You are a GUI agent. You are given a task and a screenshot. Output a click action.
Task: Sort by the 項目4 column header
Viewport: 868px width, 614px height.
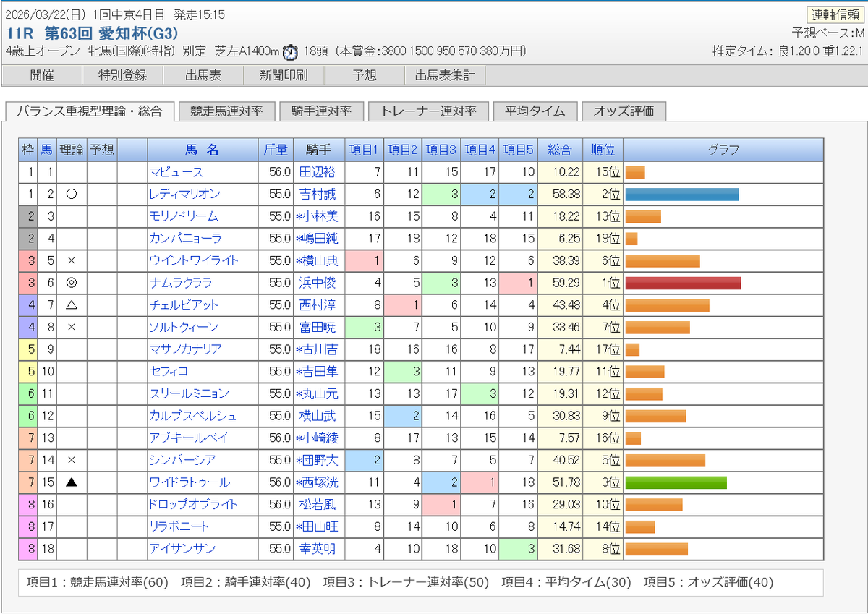tap(479, 150)
